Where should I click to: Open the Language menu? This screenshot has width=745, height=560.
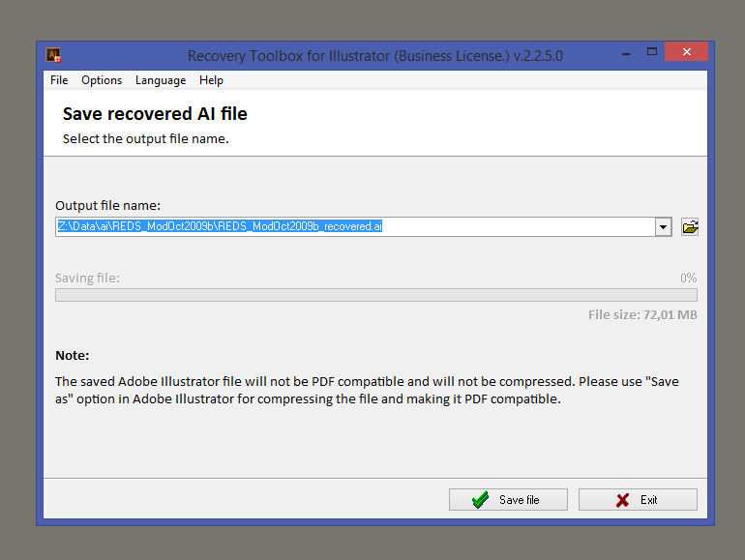(x=161, y=80)
